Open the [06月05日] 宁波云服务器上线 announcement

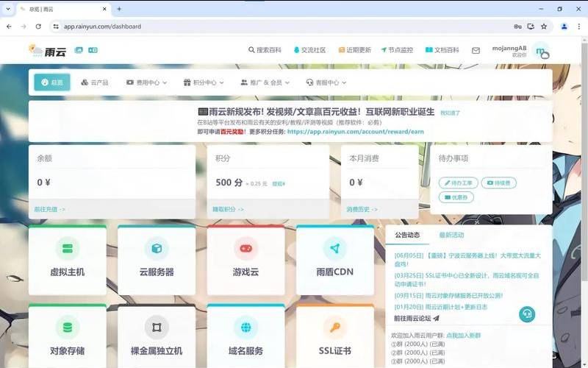pos(467,260)
